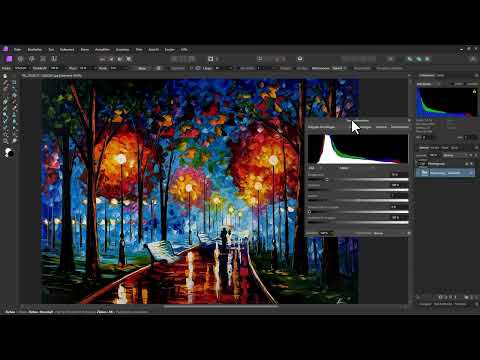
Task: Open the Ansicht menu
Action: [x=154, y=50]
